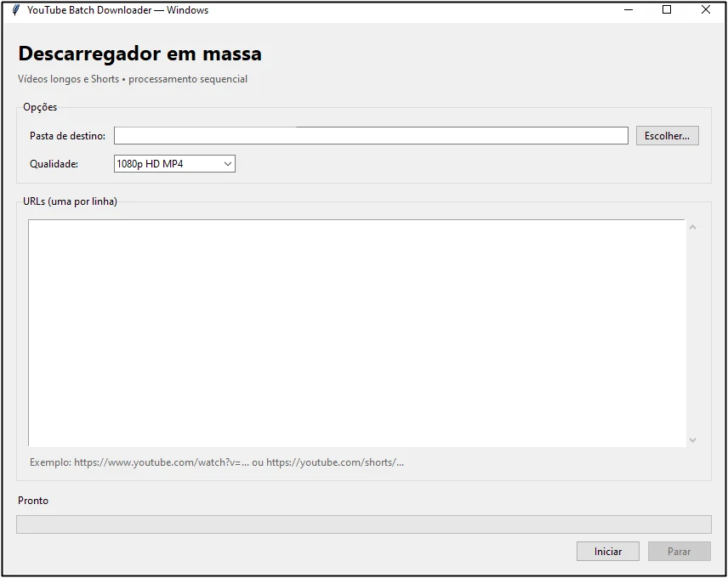Focus the Pasta de destino text field
The width and height of the screenshot is (728, 578).
tap(371, 136)
